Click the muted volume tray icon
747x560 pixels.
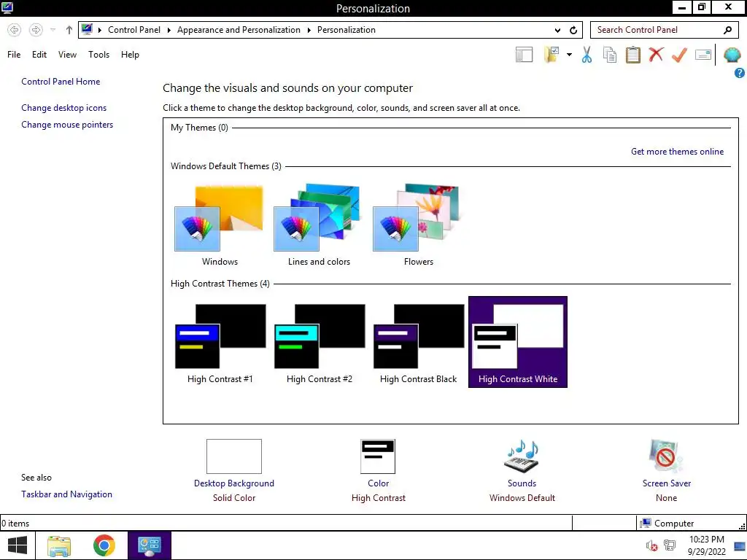click(651, 545)
